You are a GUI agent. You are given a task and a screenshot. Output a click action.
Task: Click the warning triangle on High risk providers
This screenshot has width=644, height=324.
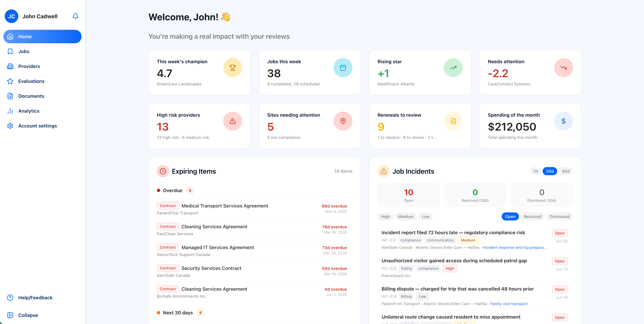232,121
